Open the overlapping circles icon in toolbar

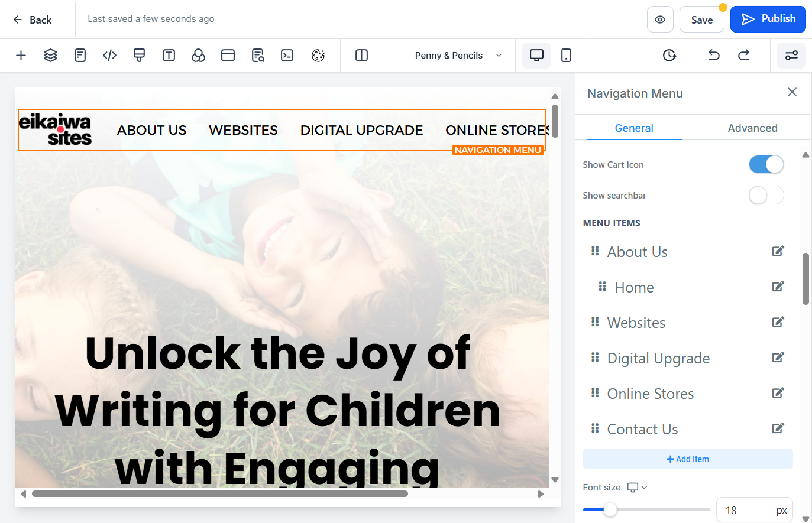198,56
